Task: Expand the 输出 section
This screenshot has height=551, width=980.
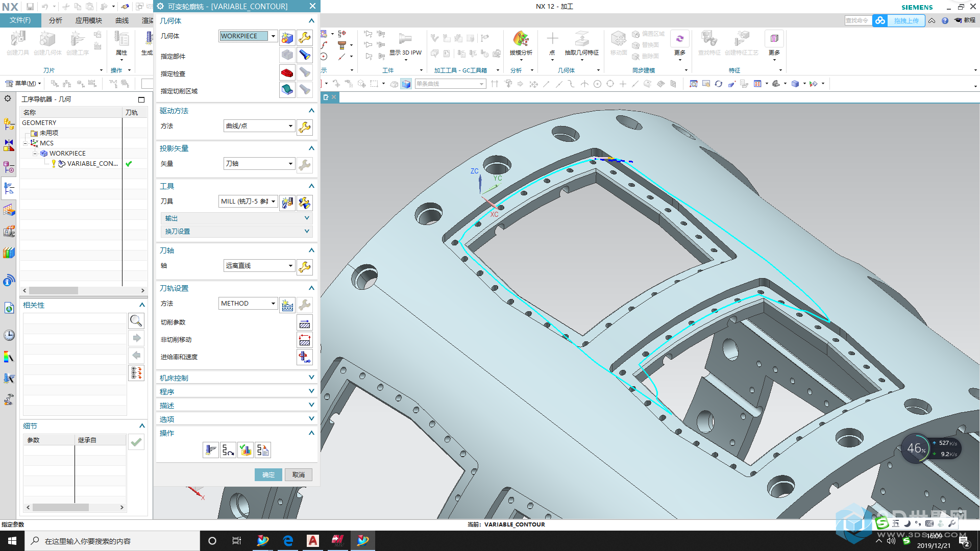Action: 236,218
